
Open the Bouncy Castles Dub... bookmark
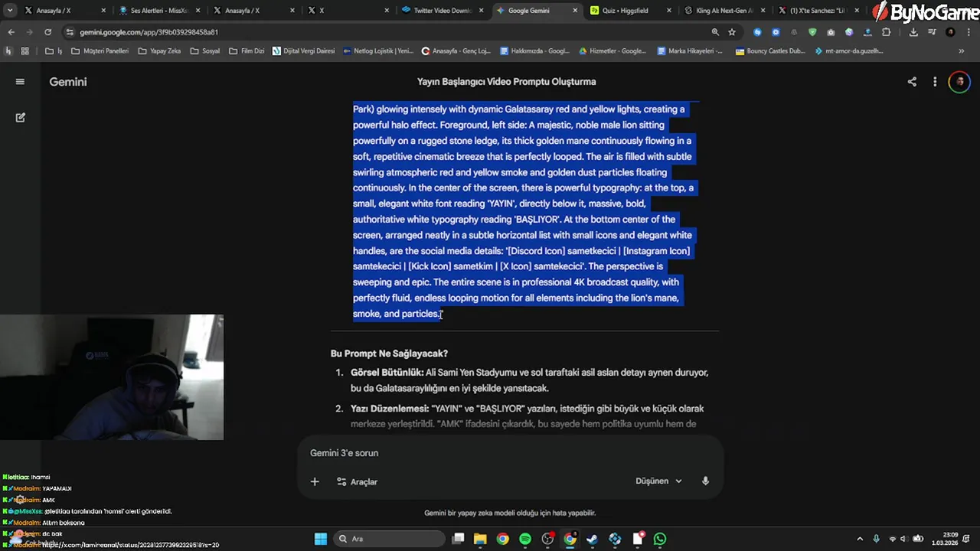point(770,51)
